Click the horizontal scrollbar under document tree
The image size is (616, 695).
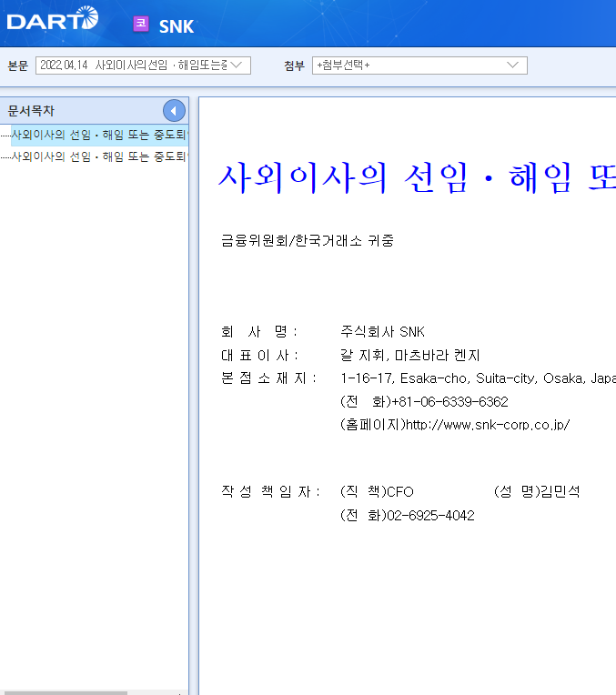(x=66, y=693)
